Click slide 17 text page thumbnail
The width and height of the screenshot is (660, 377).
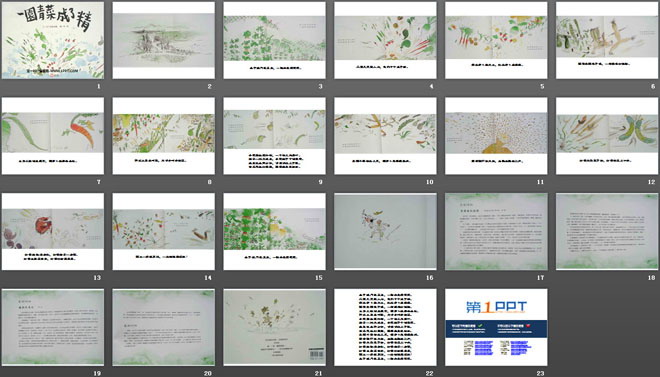coord(496,231)
